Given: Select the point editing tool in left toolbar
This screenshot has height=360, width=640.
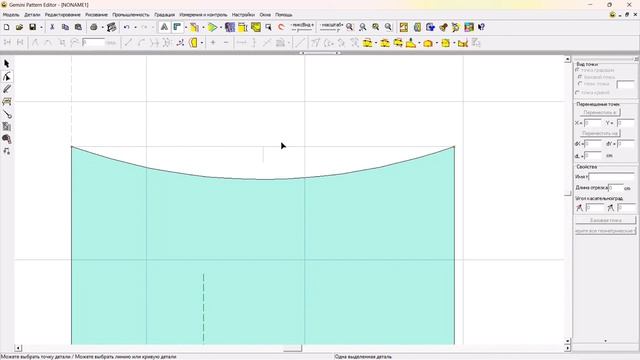Looking at the screenshot, I should pyautogui.click(x=7, y=77).
